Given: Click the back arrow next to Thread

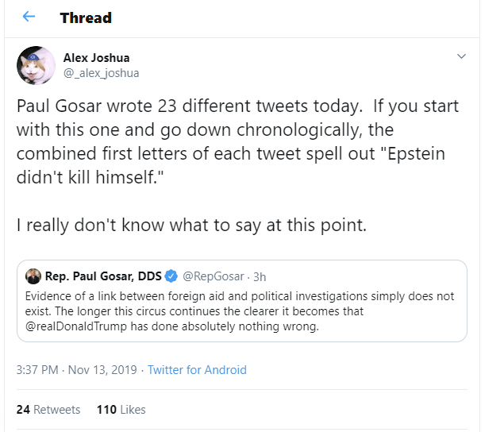Looking at the screenshot, I should point(29,17).
